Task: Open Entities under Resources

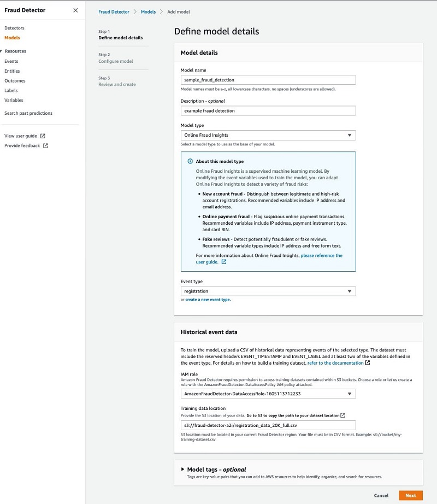Action: [12, 71]
